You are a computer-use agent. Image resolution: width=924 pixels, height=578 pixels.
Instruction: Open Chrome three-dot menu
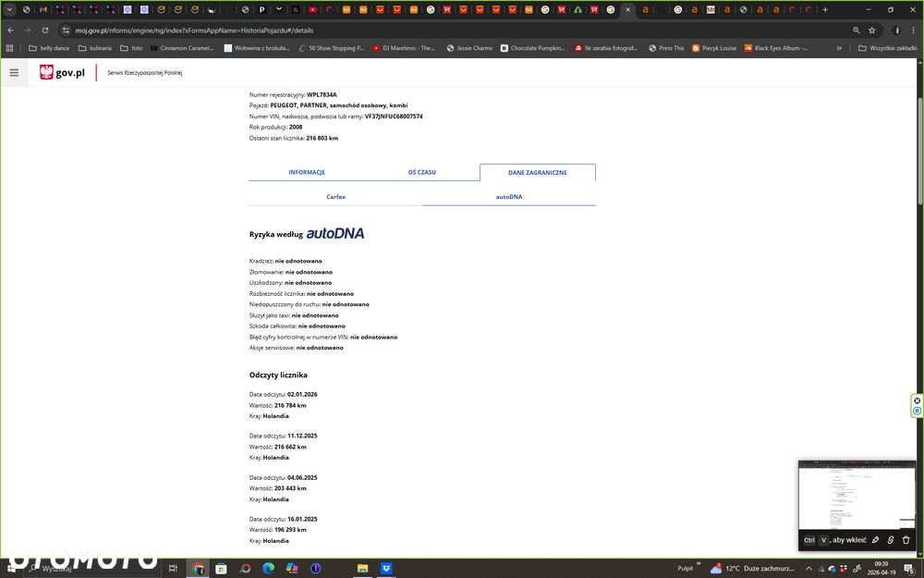(913, 31)
